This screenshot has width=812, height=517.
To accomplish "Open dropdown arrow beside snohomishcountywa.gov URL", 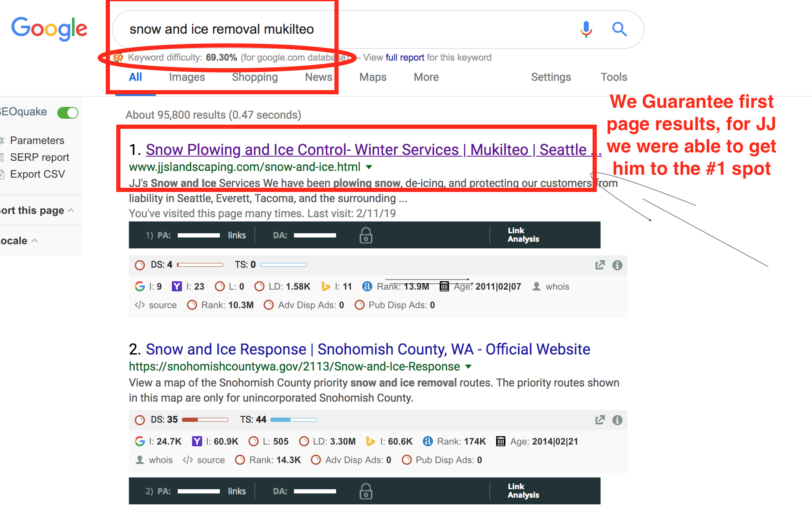I will [468, 367].
